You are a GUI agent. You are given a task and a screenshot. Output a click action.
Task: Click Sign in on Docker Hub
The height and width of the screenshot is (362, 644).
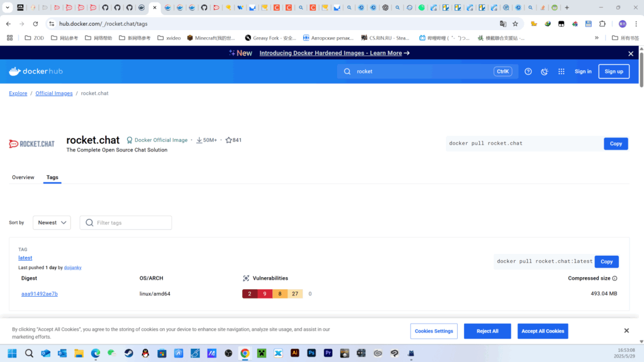click(583, 72)
